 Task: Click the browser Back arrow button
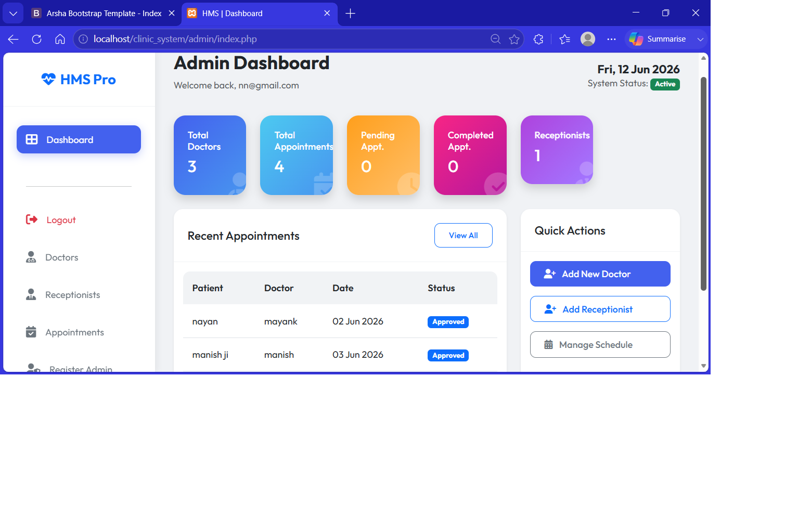(x=14, y=39)
